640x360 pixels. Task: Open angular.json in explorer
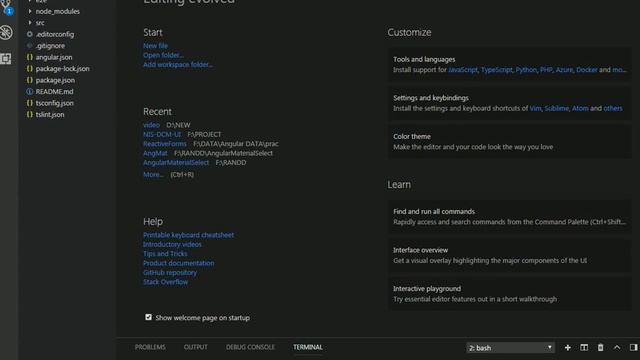pos(54,57)
